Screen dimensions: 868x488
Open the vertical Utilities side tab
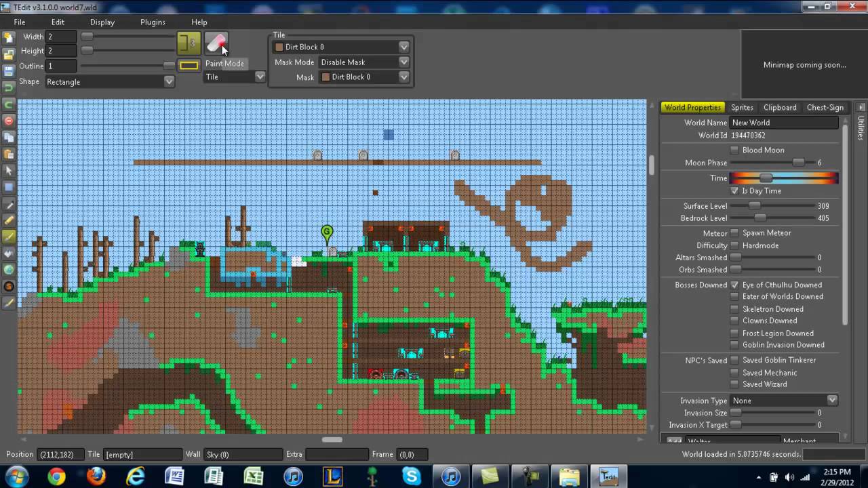tap(861, 128)
